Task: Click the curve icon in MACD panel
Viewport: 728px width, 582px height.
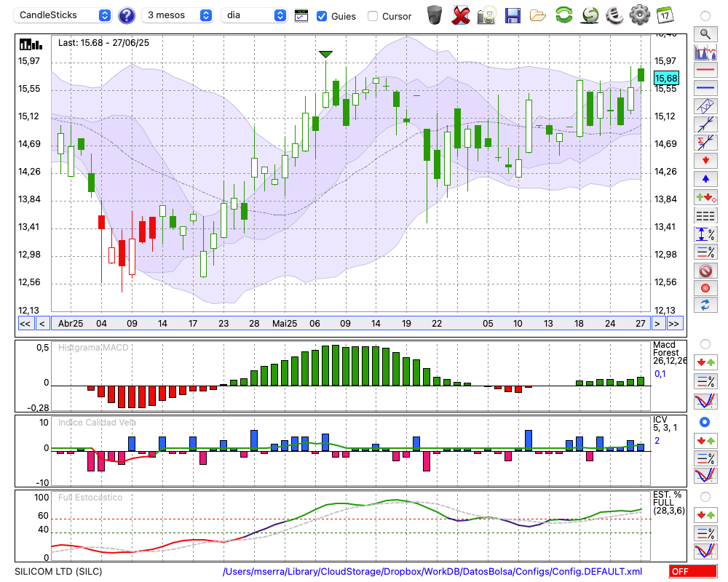Action: [705, 401]
